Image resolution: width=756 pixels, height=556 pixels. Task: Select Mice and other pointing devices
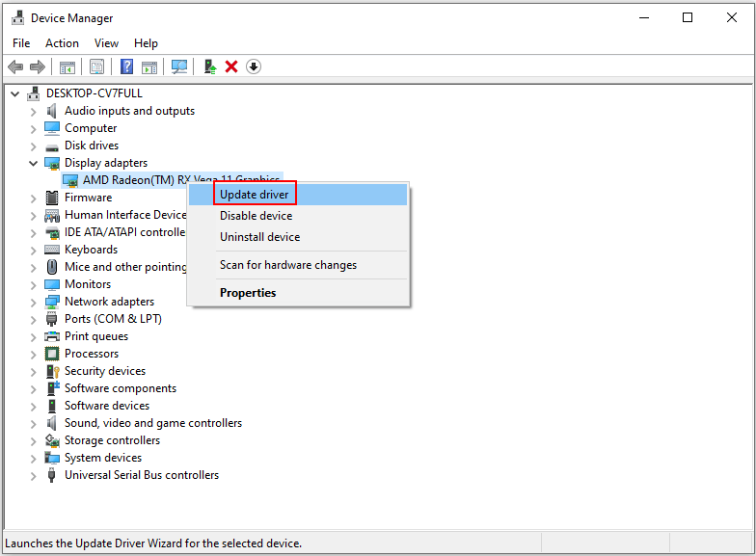point(125,267)
